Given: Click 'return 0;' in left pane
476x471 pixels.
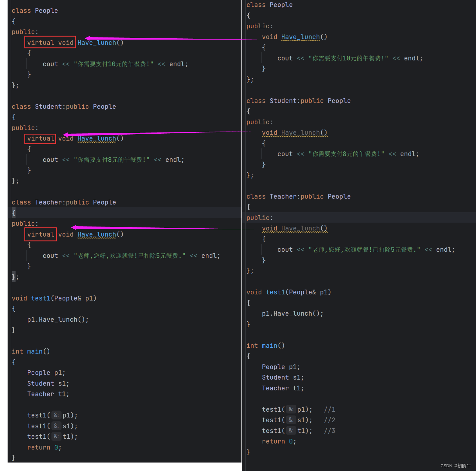Looking at the screenshot, I should coord(44,448).
